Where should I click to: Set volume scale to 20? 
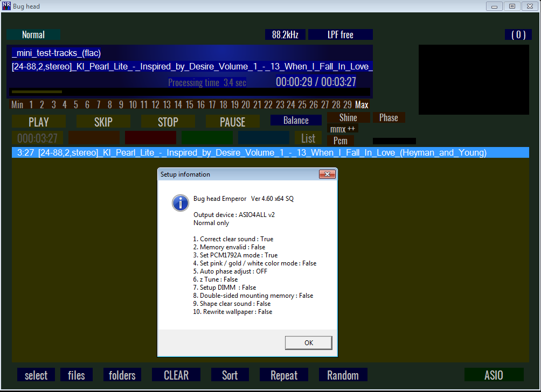pyautogui.click(x=246, y=104)
